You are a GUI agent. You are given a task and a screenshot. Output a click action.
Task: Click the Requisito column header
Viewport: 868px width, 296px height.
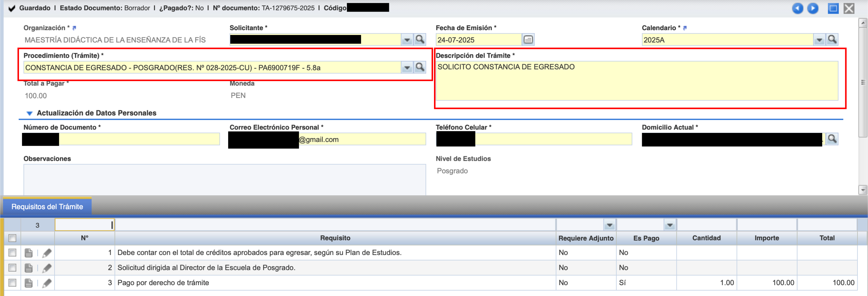(x=335, y=238)
